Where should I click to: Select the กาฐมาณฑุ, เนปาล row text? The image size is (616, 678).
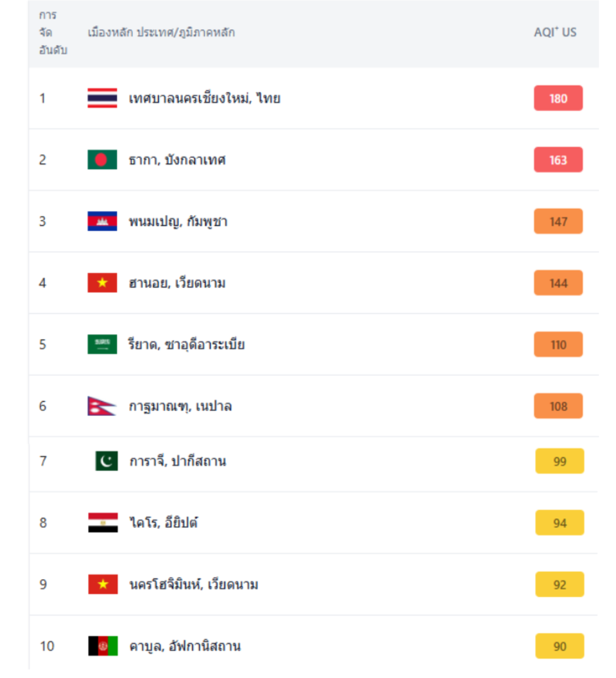coord(180,406)
